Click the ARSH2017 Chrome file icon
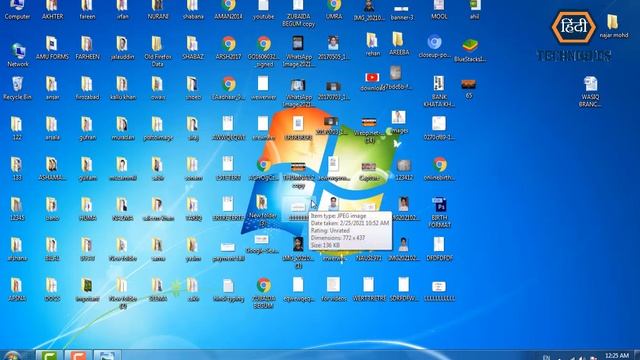Screen dimensions: 640x360 coord(229,48)
